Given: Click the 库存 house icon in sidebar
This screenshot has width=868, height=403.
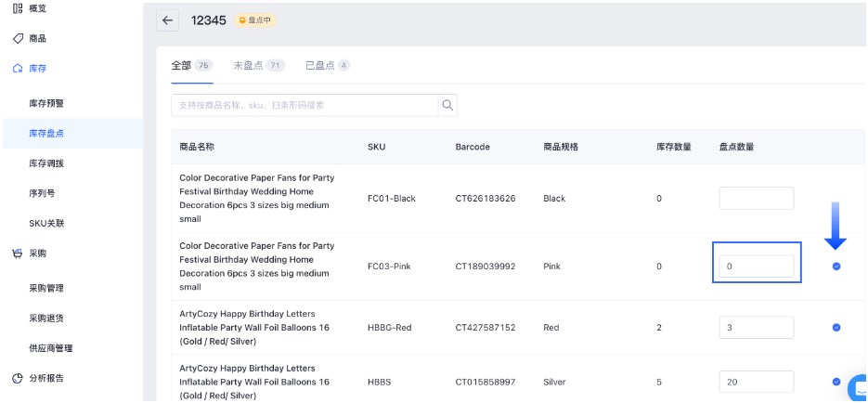Looking at the screenshot, I should [x=17, y=70].
